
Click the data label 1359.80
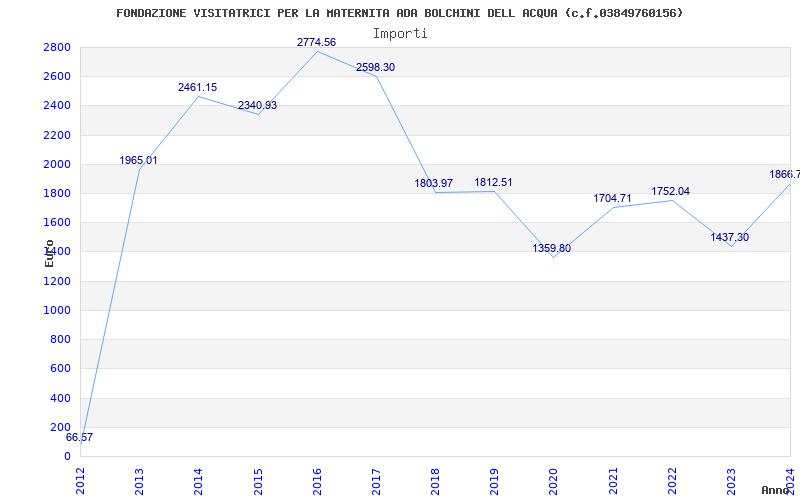point(552,248)
